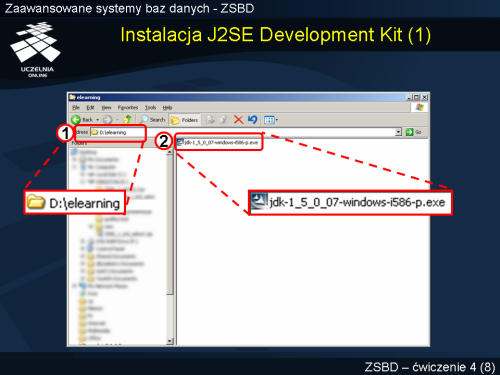This screenshot has width=500, height=375.
Task: Click the address bar field showing D:\elearning
Action: (x=245, y=132)
